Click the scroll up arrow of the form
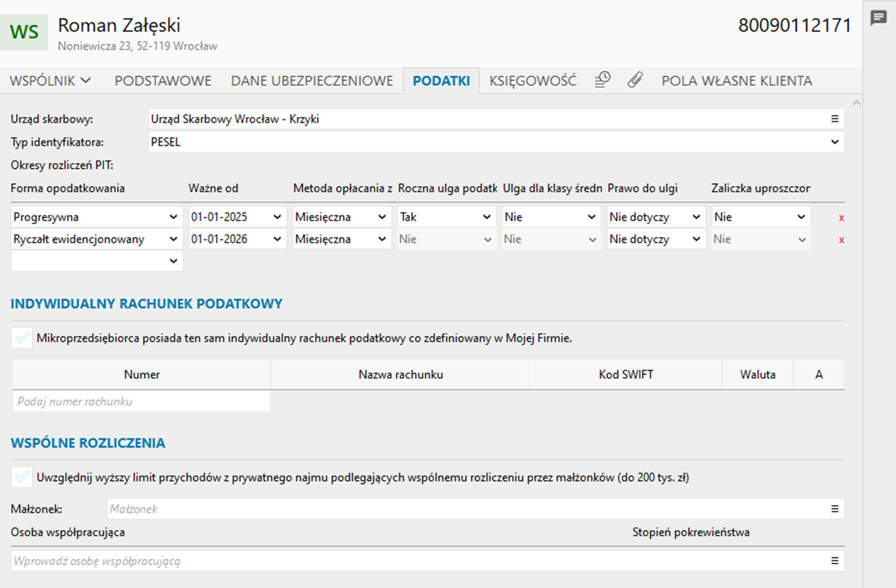This screenshot has height=588, width=896. click(856, 103)
